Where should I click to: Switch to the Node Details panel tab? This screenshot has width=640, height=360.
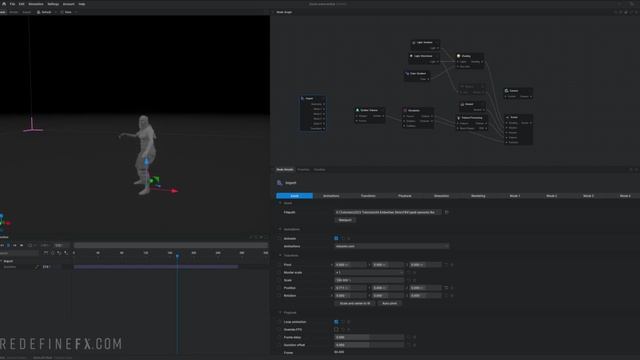point(285,169)
